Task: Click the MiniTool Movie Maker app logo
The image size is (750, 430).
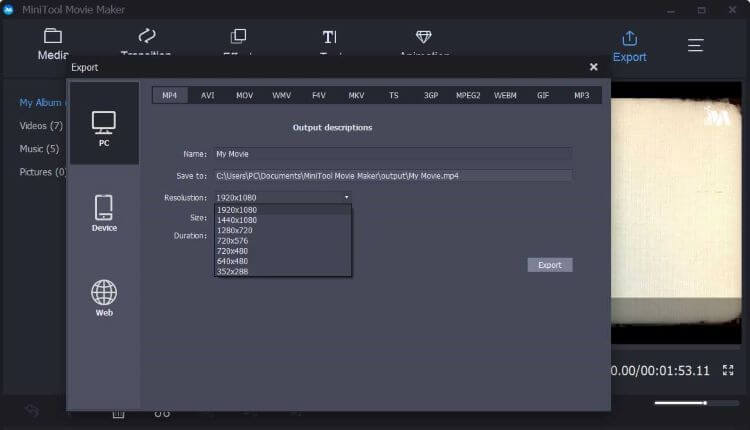Action: 9,10
